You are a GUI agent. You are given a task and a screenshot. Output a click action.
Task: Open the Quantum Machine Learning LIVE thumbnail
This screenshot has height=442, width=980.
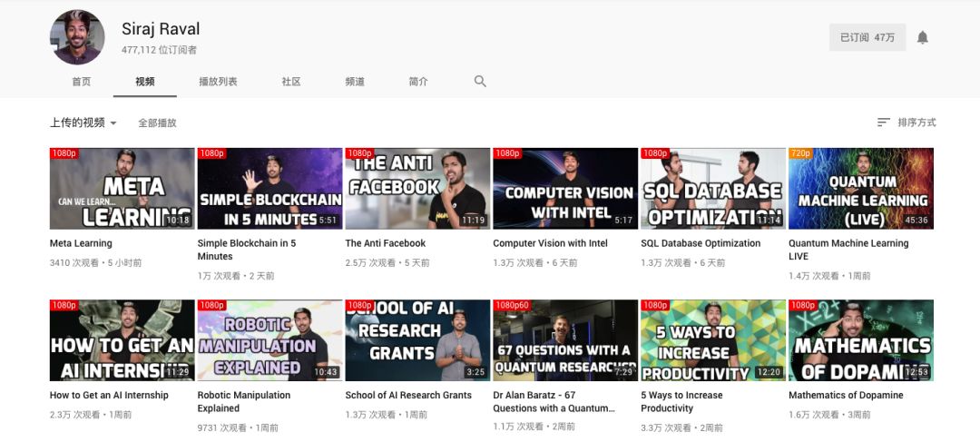pyautogui.click(x=860, y=188)
